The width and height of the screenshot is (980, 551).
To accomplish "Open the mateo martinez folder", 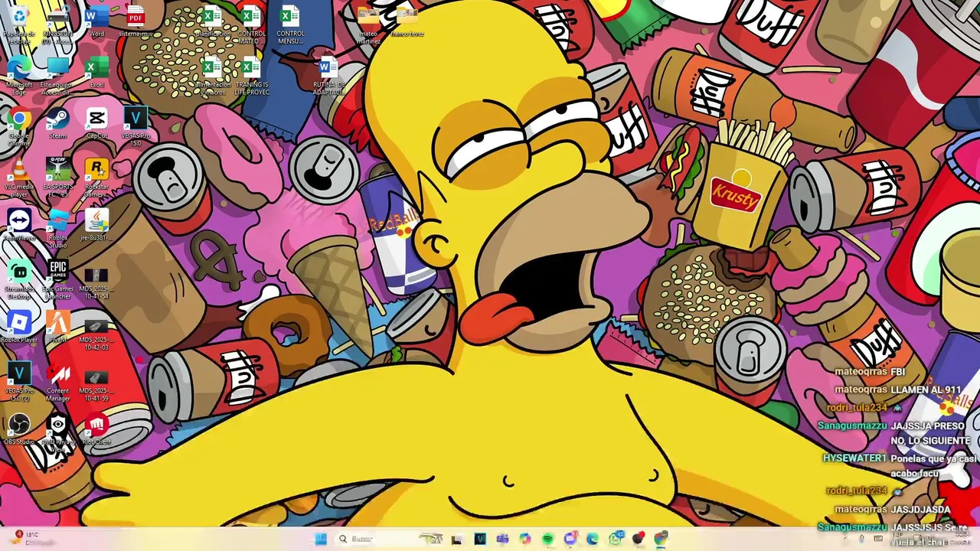I will [x=368, y=24].
